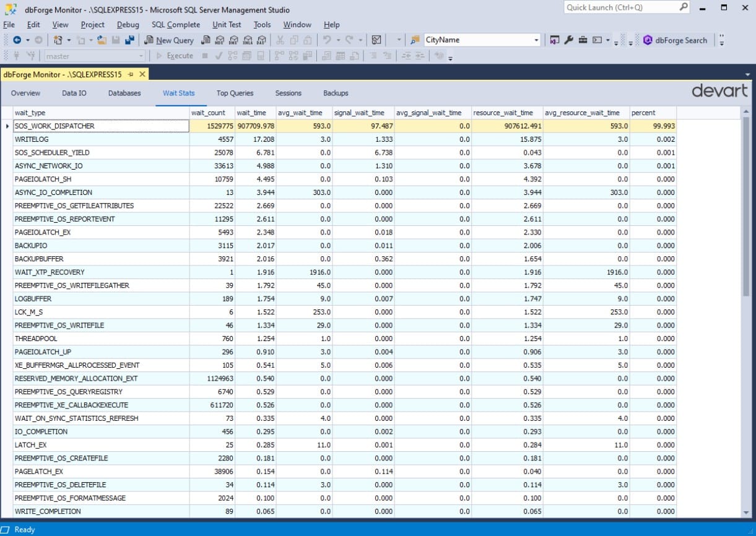The height and width of the screenshot is (536, 756).
Task: Sort by the wait_time column header
Action: (255, 113)
